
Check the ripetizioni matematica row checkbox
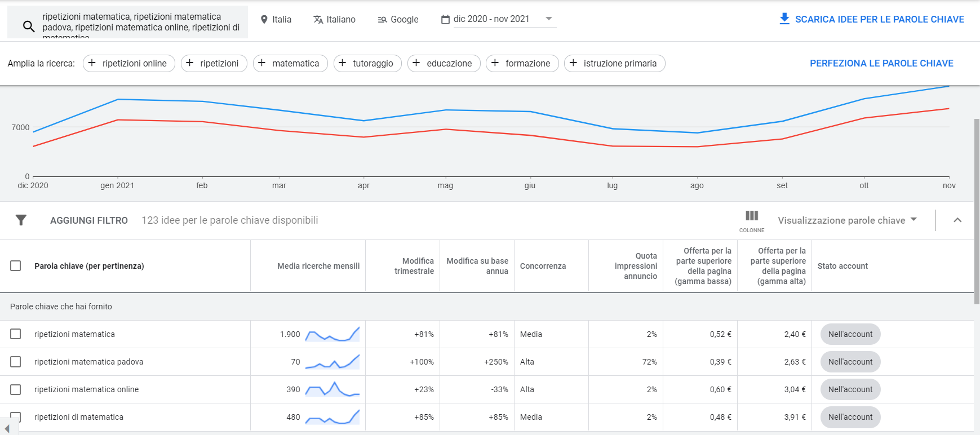tap(16, 334)
